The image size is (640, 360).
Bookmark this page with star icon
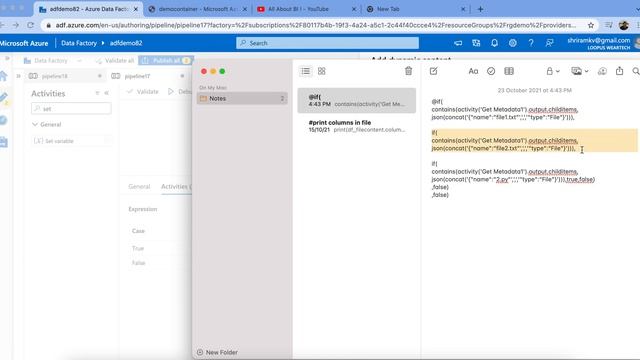[591, 25]
